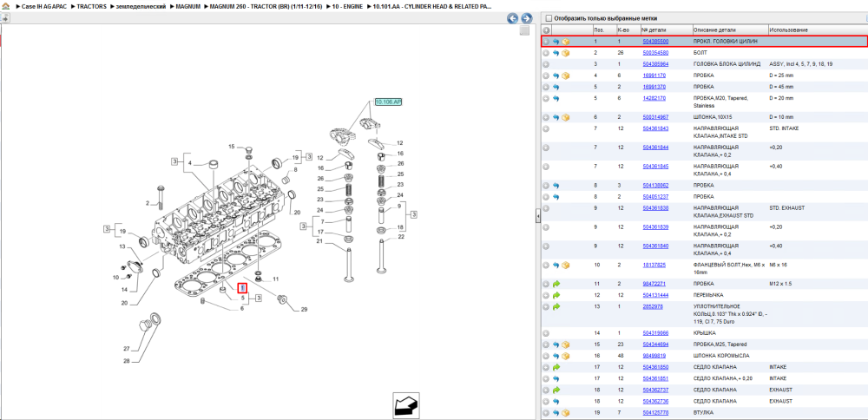Toggle the round selector in the table header
The image size is (868, 420).
(546, 30)
